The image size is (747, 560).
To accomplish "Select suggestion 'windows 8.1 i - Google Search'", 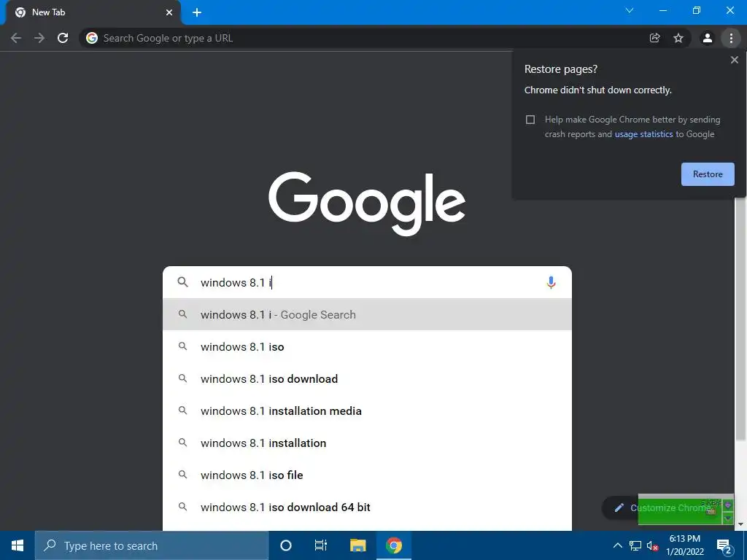I will 367,314.
